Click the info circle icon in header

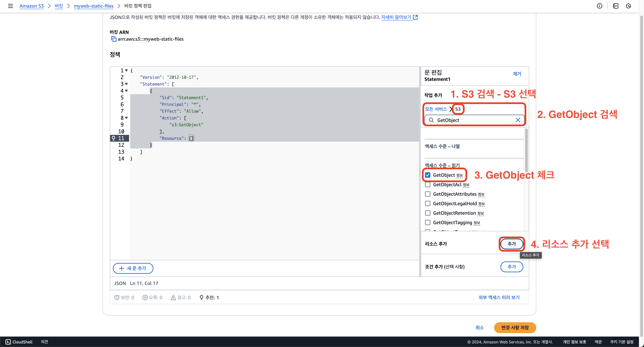(x=599, y=6)
